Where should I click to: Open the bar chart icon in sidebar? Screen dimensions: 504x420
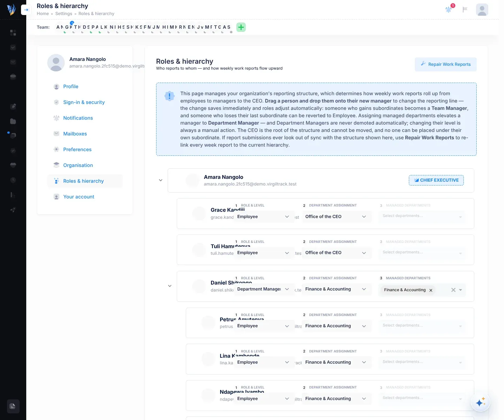click(x=13, y=195)
